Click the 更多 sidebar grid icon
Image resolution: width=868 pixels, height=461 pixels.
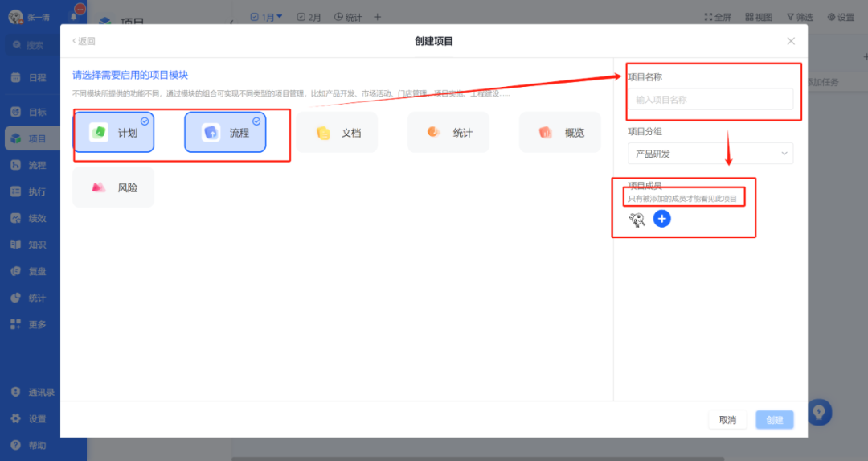pos(15,324)
